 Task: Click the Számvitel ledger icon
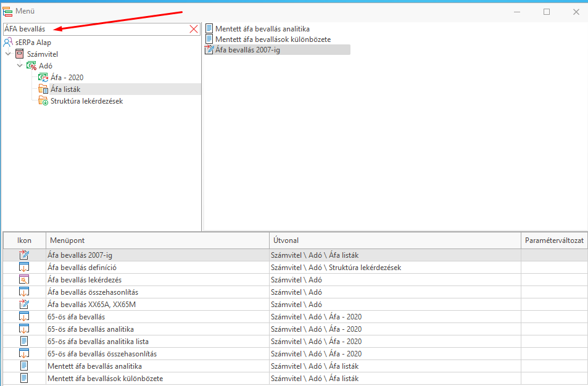tap(20, 54)
